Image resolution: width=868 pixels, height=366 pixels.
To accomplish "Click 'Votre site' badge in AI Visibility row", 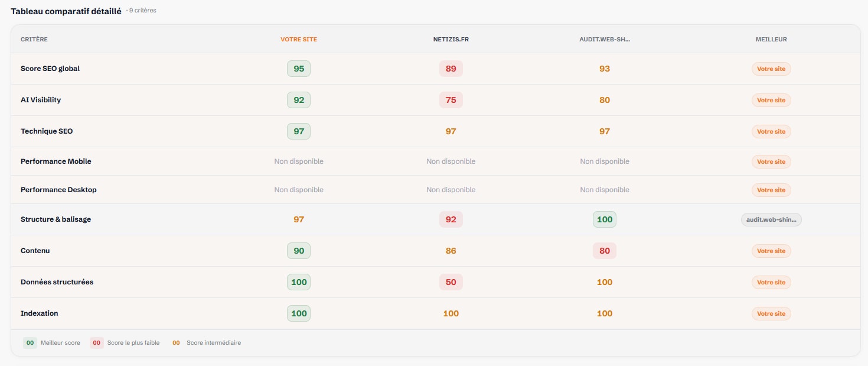I will tap(771, 100).
